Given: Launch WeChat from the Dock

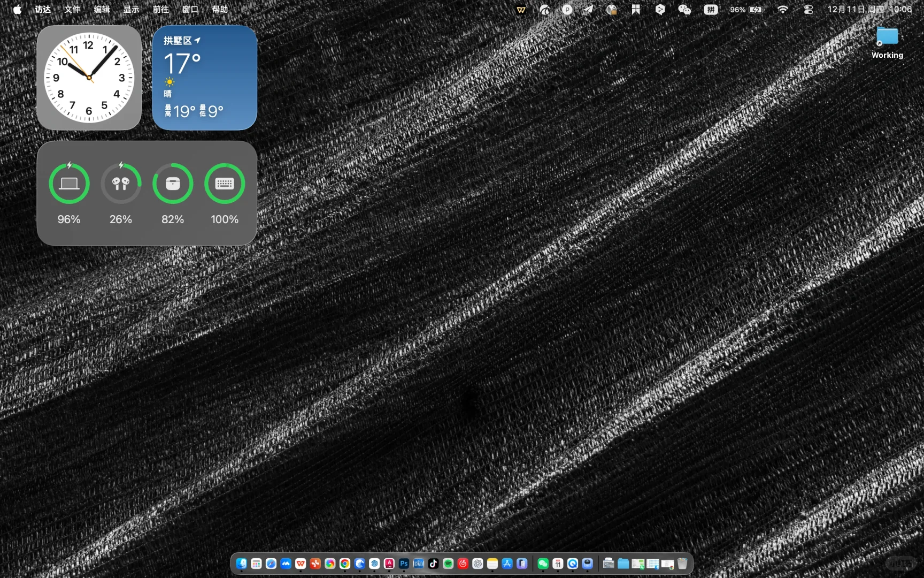Looking at the screenshot, I should 543,564.
